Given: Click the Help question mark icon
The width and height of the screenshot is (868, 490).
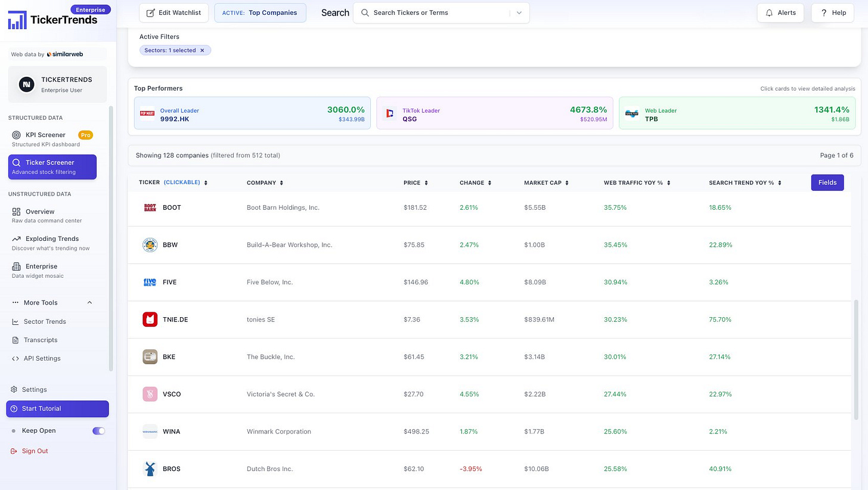Looking at the screenshot, I should (824, 13).
